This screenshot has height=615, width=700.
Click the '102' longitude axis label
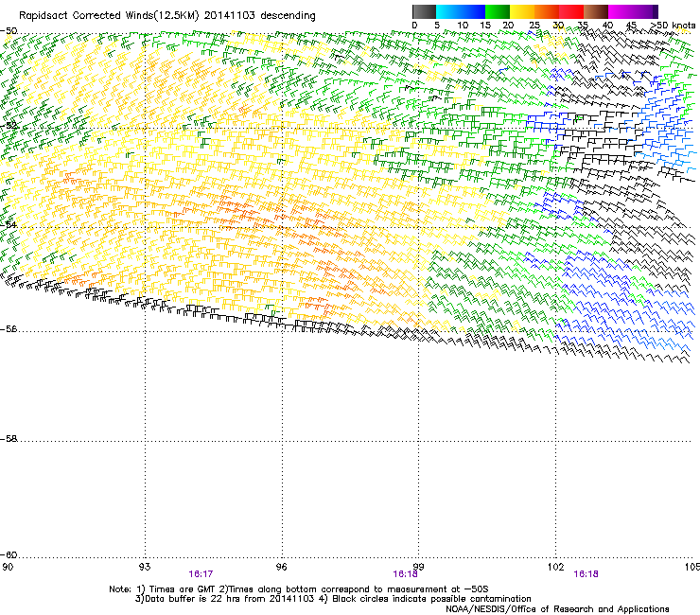pyautogui.click(x=555, y=567)
